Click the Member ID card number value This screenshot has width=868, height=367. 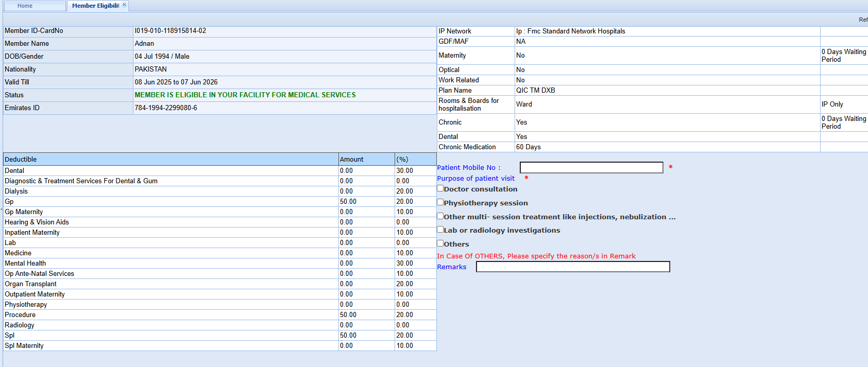click(x=171, y=31)
